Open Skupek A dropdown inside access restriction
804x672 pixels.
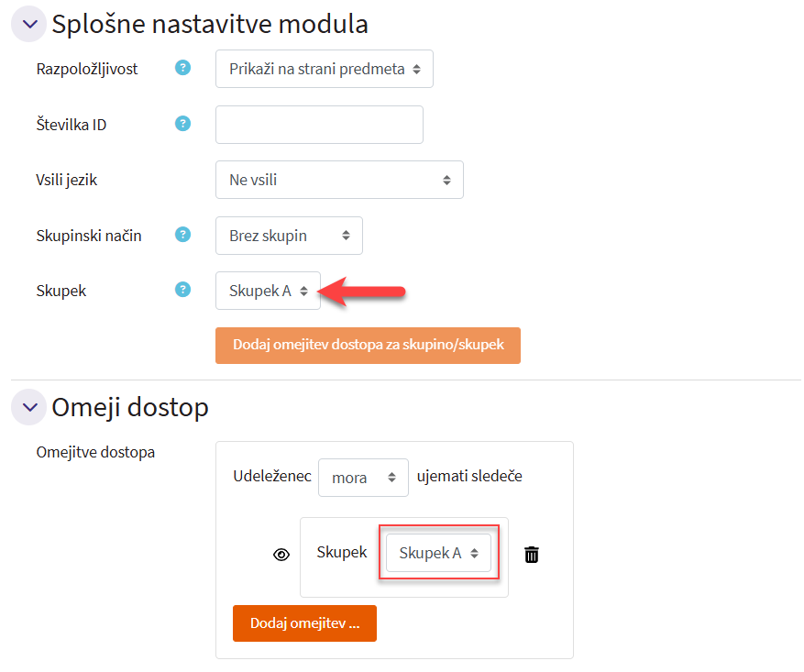[x=438, y=553]
